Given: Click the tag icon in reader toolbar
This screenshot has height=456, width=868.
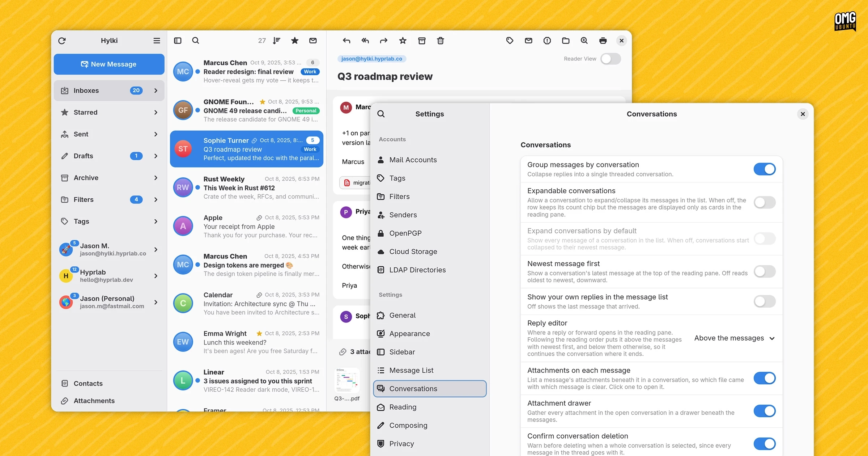Looking at the screenshot, I should pos(510,41).
